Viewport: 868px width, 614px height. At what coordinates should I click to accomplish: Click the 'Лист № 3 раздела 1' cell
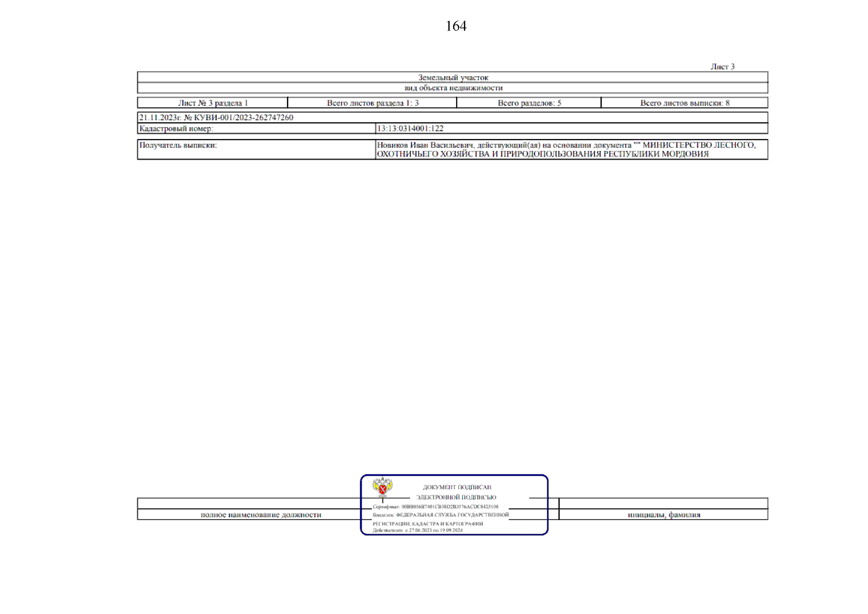(x=213, y=103)
